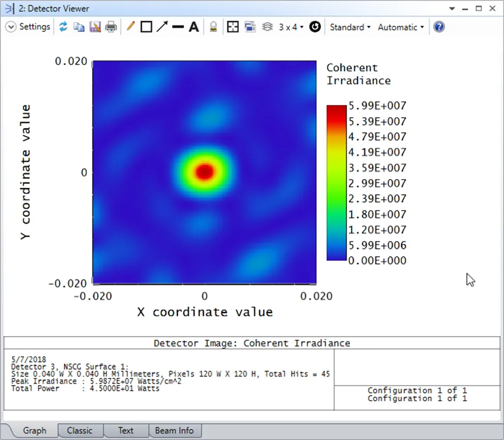Switch to the Beam Info tab

175,430
